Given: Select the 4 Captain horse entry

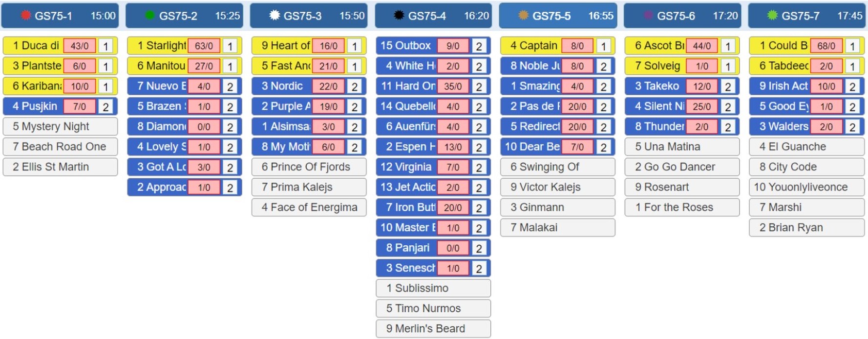Looking at the screenshot, I should point(558,46).
